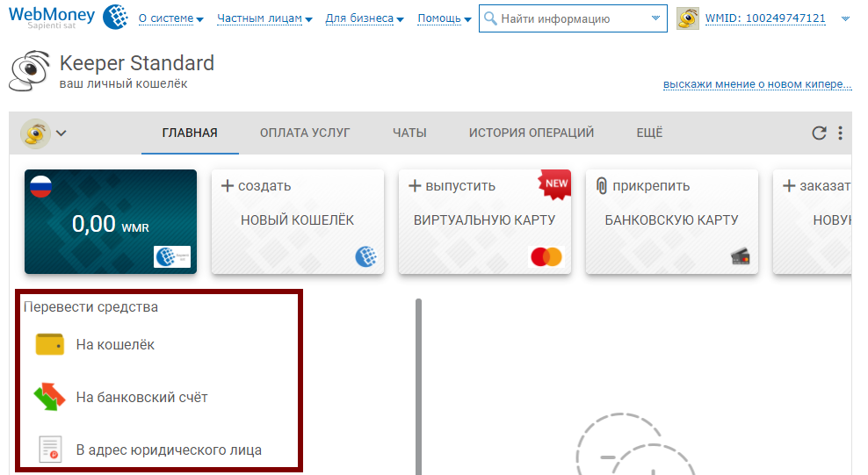Click the ВИРТУАЛЬНУЮ КАРТУ card
Screen dimensions: 868x475
point(485,221)
